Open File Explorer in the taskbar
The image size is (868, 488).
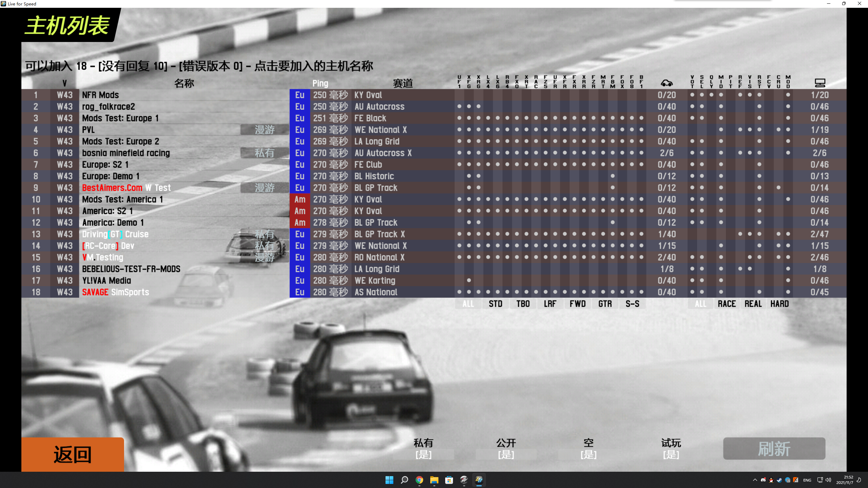point(434,480)
